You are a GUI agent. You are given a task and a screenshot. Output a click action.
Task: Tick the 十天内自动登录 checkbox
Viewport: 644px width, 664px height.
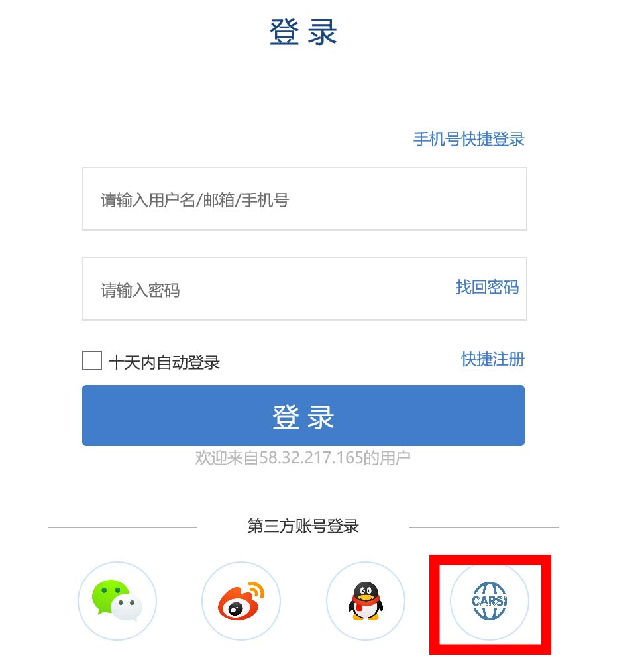[92, 360]
